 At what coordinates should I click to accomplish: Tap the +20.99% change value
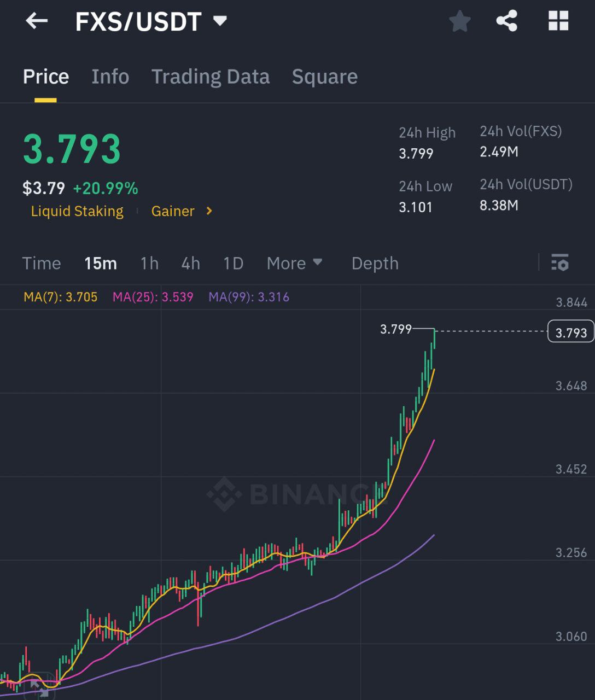pyautogui.click(x=106, y=188)
